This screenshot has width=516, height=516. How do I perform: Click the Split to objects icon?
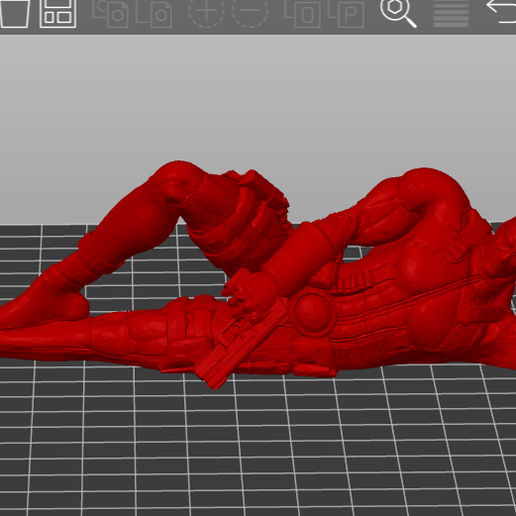(x=303, y=14)
